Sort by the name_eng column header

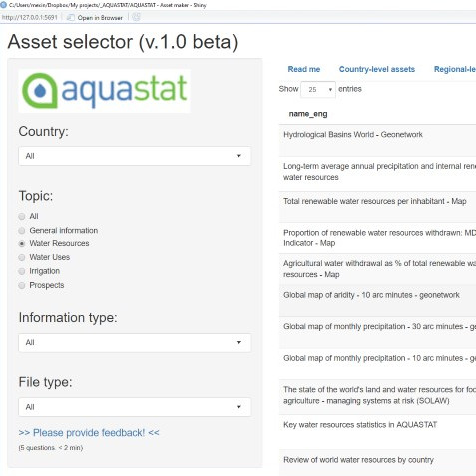pos(308,114)
